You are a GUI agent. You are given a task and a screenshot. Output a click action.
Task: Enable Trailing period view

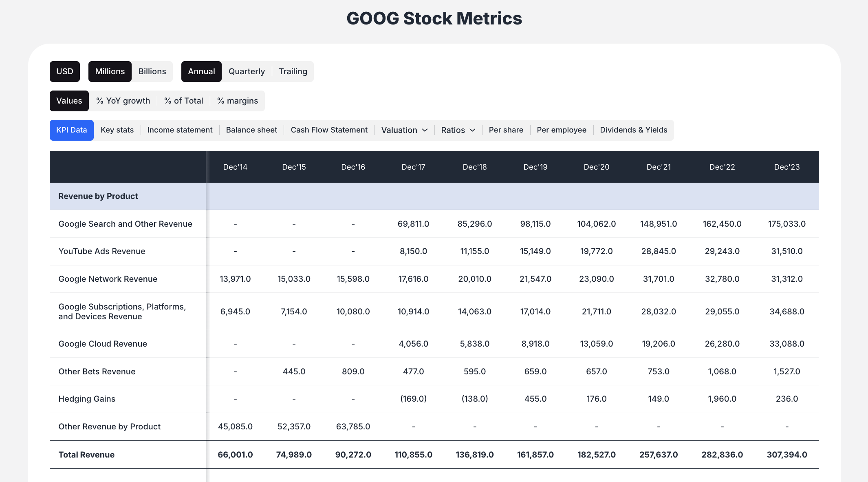(293, 71)
